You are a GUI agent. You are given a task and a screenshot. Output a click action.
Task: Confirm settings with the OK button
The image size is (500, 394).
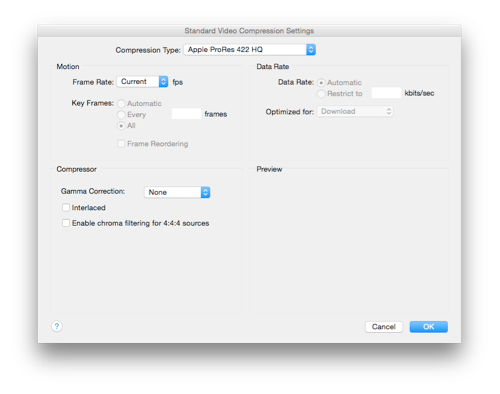(429, 327)
